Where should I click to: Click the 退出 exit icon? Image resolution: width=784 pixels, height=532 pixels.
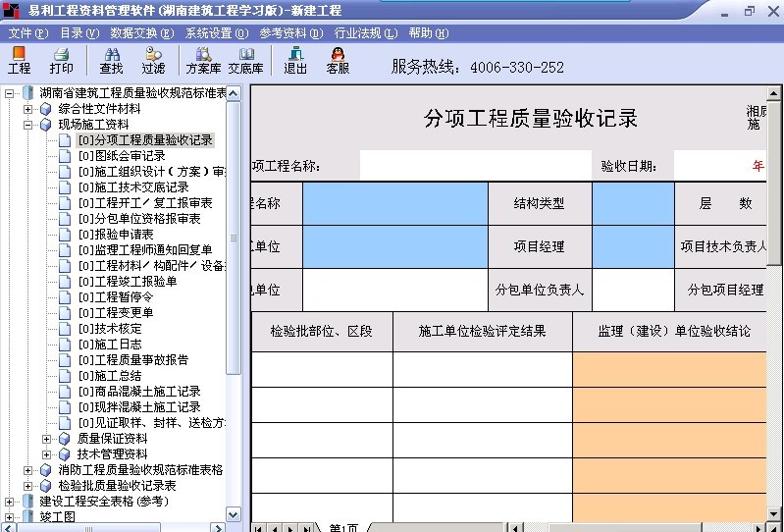295,60
